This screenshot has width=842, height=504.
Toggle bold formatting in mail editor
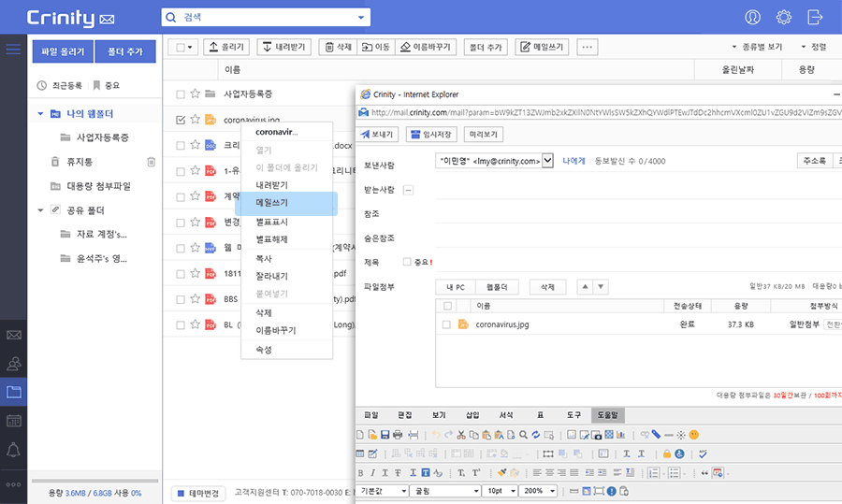[x=361, y=473]
